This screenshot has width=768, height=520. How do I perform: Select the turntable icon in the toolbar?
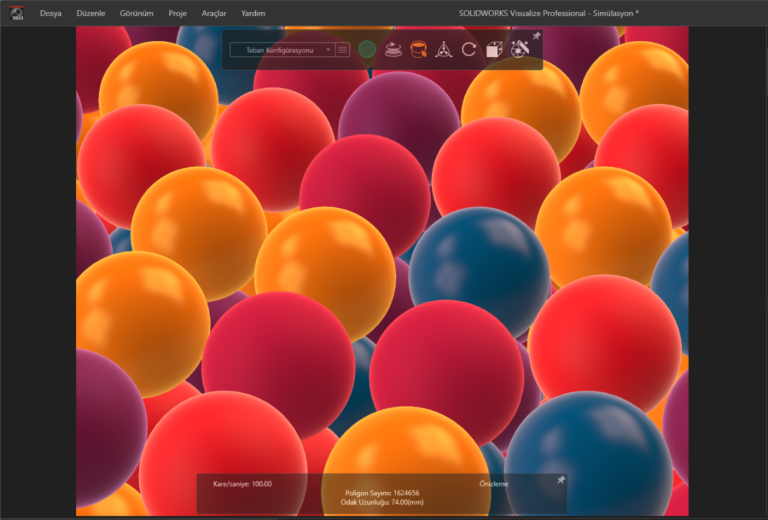394,49
